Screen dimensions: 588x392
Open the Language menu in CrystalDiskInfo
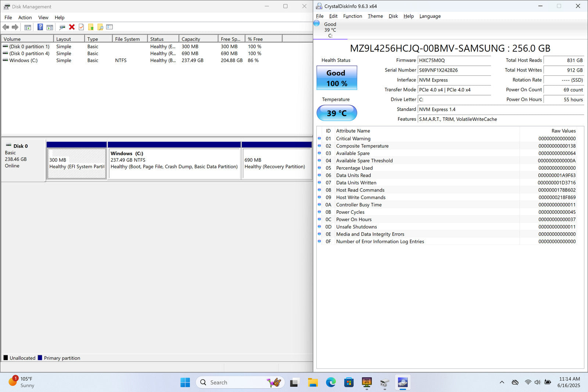[430, 16]
